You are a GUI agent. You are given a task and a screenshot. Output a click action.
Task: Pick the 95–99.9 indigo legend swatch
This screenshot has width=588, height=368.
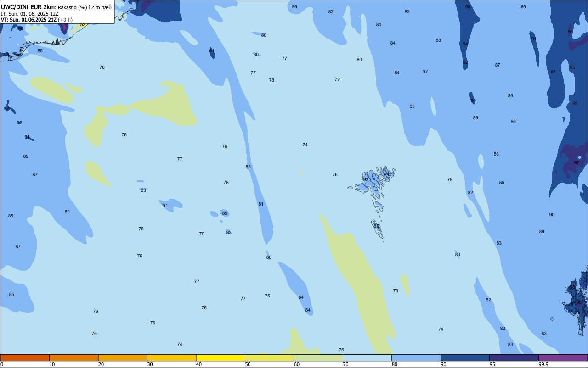(x=514, y=357)
